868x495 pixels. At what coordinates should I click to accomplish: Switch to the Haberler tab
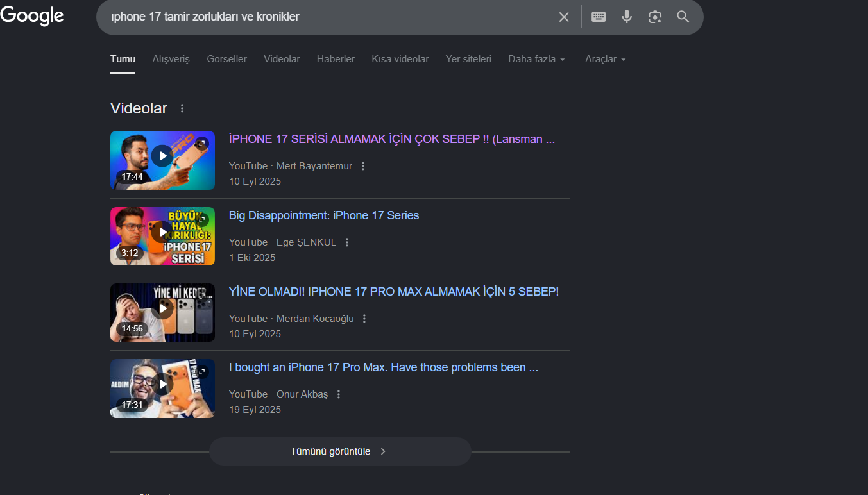[x=336, y=59]
